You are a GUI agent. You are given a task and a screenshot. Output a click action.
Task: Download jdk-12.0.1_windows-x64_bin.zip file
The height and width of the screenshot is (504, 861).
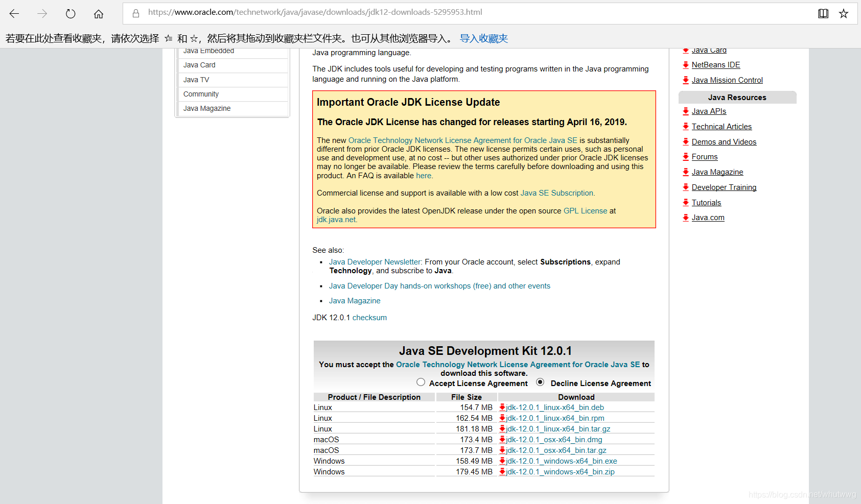560,472
